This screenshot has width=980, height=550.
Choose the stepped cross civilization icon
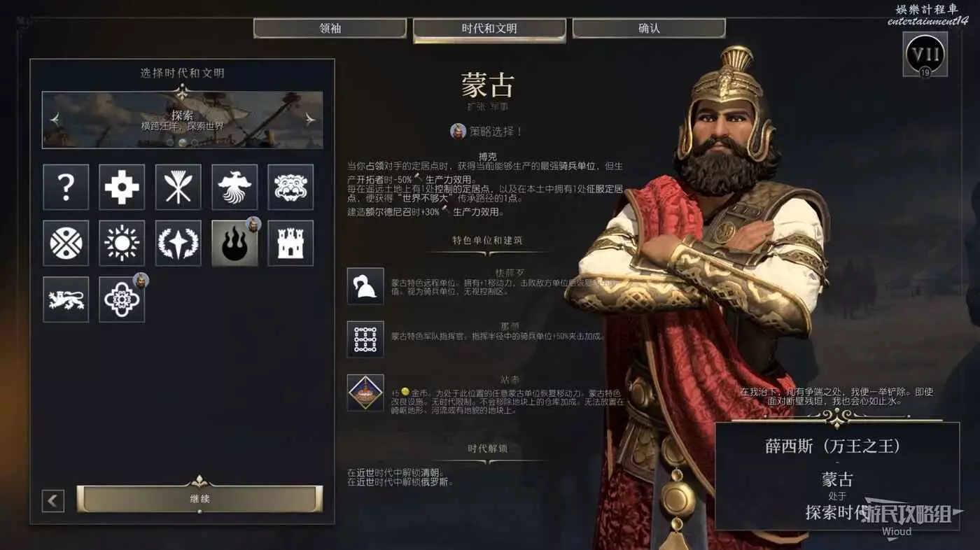pyautogui.click(x=122, y=187)
